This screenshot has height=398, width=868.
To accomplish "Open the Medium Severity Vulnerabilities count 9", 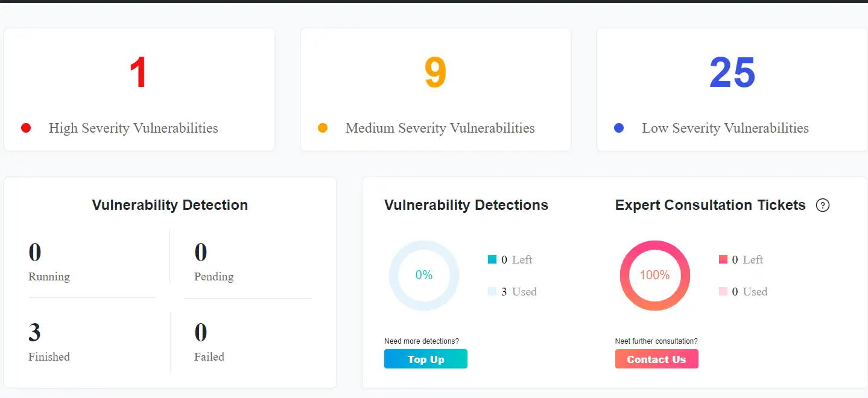I will point(435,73).
